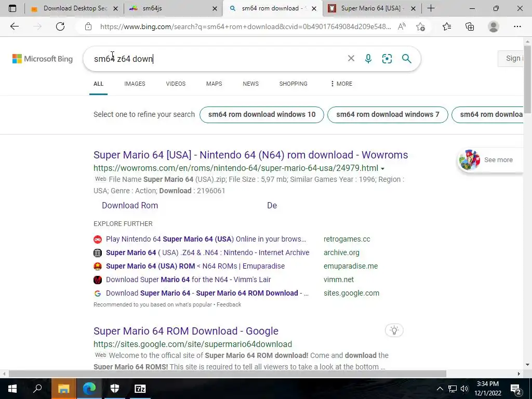Screen dimensions: 532x399
Task: Open 'Super Mario 64 ROM Download - Google' result
Action: coord(186,331)
